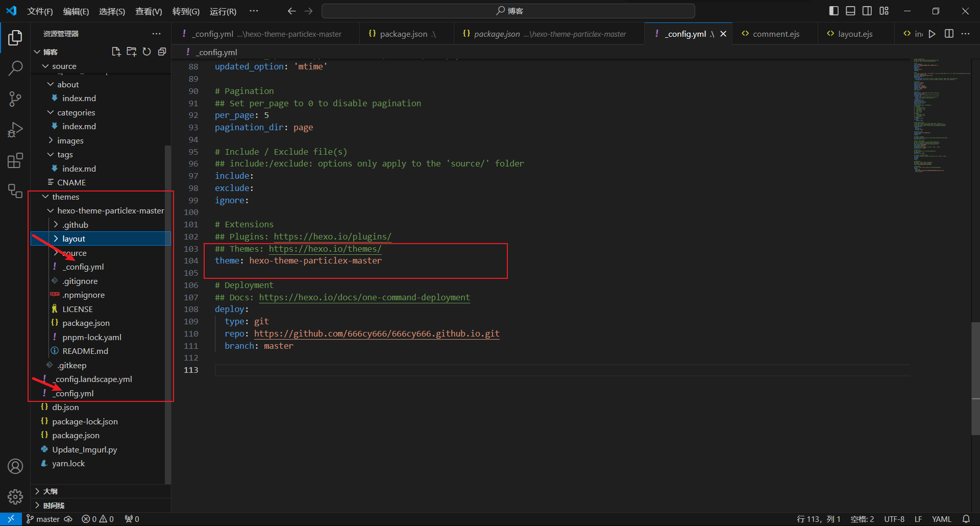Open the Accounts menu icon

(15, 466)
